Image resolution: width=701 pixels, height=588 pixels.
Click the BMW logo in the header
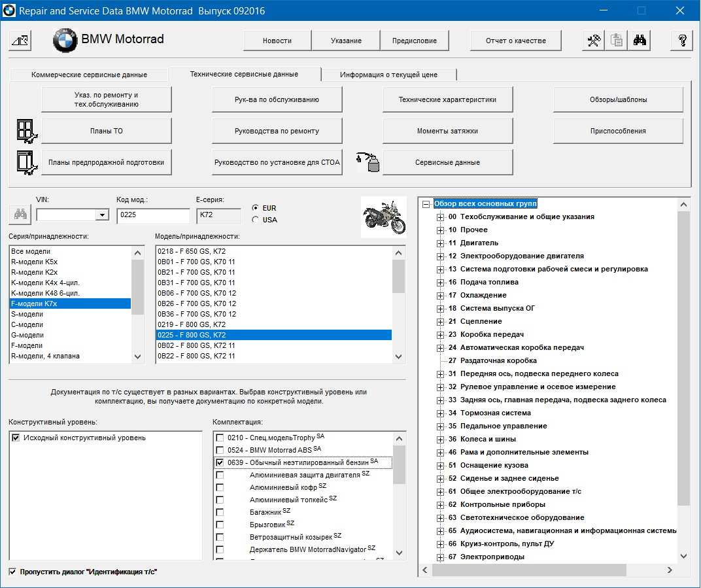[65, 41]
